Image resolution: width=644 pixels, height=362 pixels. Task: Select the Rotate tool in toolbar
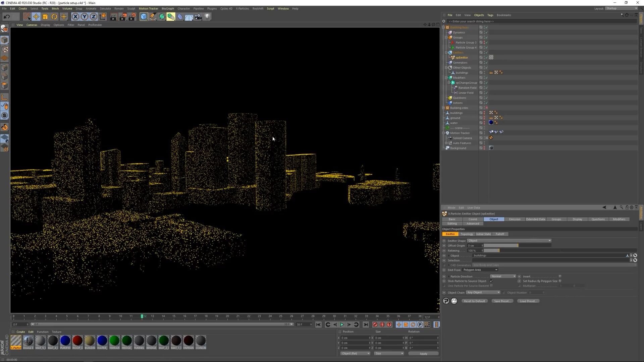click(54, 16)
